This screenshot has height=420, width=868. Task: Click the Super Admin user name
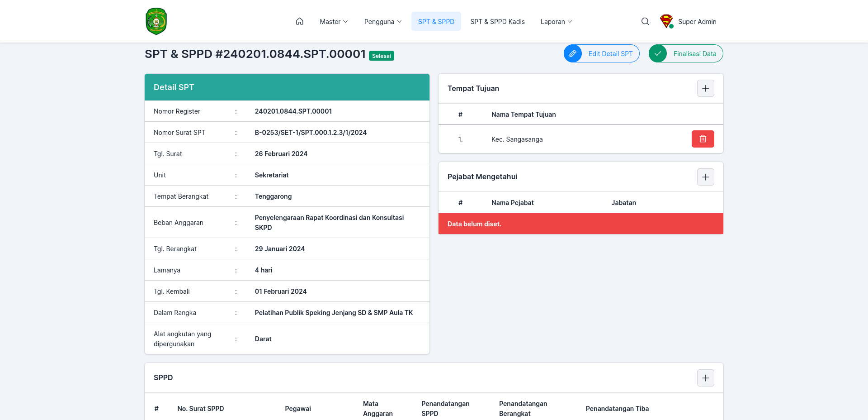(x=697, y=21)
